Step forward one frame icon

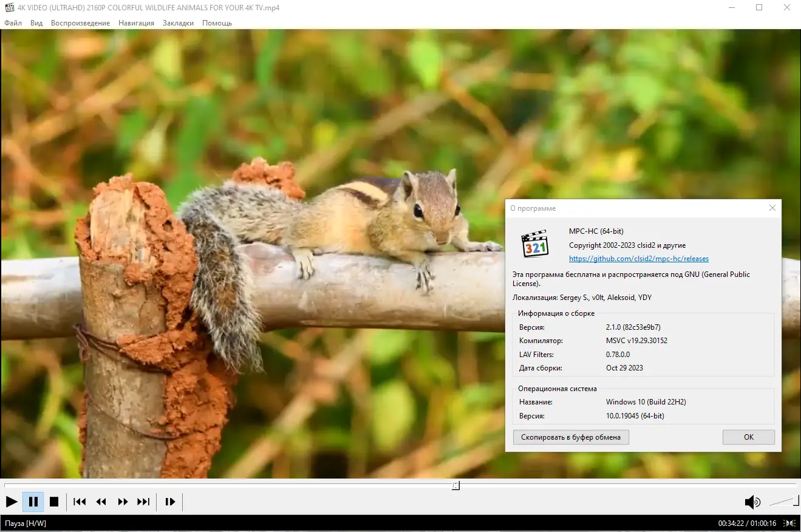(170, 502)
